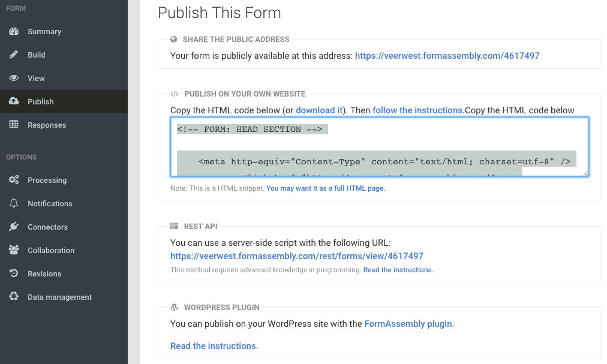Click the Collaboration users group icon

coord(14,250)
